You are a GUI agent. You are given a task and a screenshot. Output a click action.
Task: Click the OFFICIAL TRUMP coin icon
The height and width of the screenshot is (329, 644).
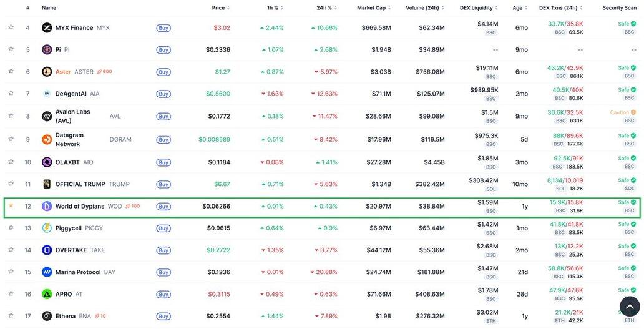coord(47,184)
